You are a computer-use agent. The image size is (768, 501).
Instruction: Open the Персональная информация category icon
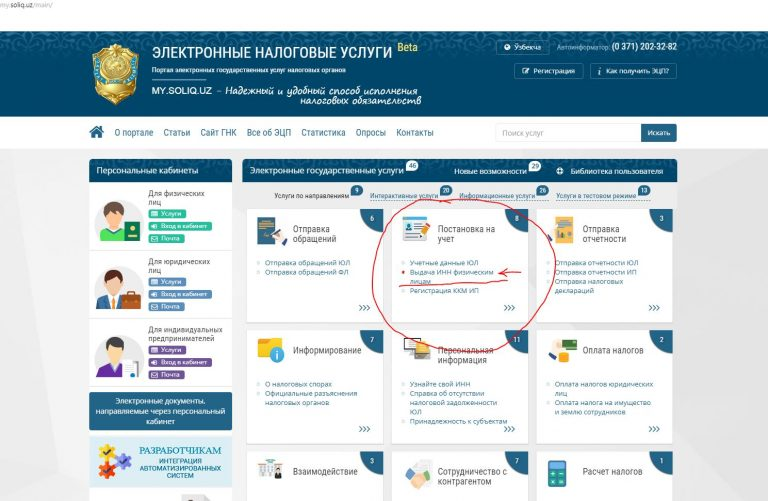(x=416, y=349)
